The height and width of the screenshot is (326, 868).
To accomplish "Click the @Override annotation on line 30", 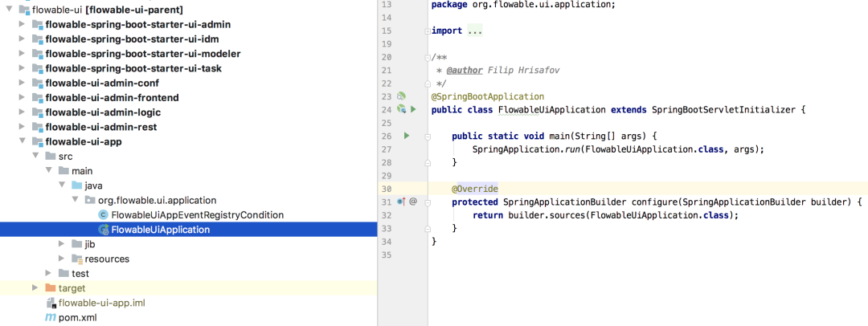I will (475, 189).
